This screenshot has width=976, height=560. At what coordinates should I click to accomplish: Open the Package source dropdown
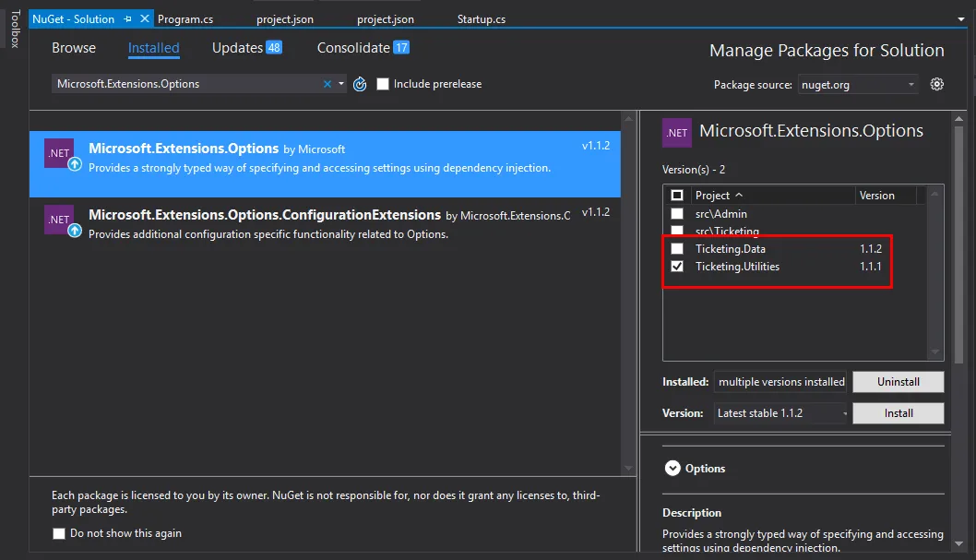click(x=858, y=84)
